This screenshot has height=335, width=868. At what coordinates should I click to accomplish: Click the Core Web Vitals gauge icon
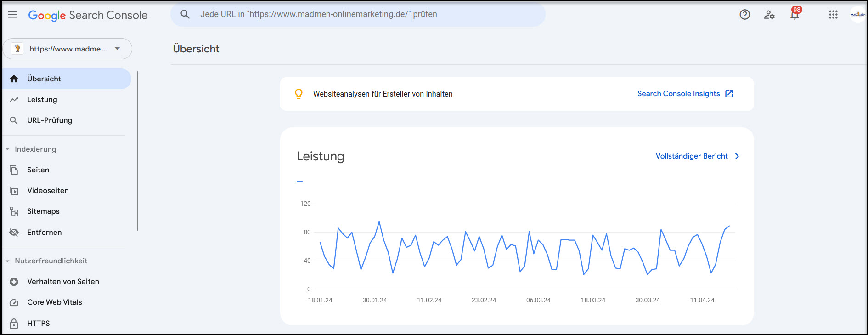[14, 302]
